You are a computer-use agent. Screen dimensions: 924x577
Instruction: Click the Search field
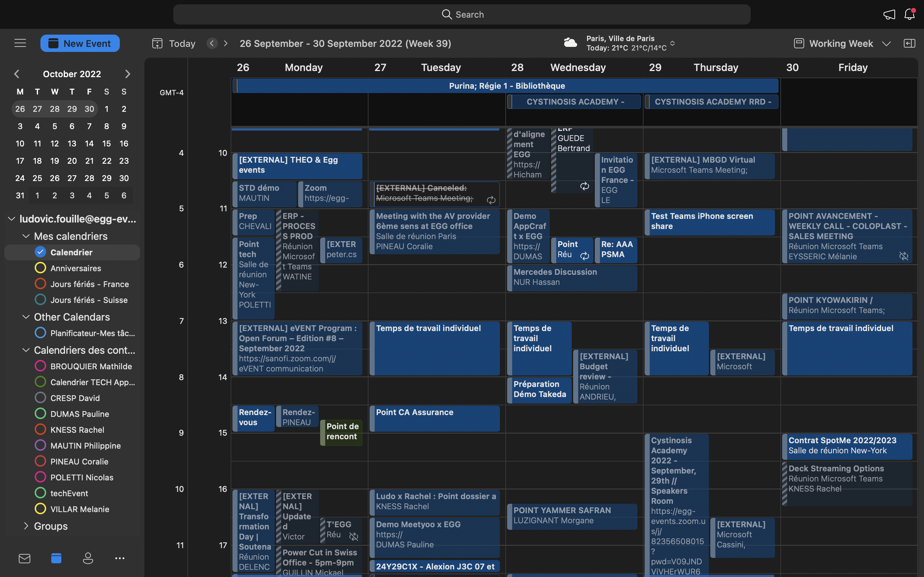[462, 14]
